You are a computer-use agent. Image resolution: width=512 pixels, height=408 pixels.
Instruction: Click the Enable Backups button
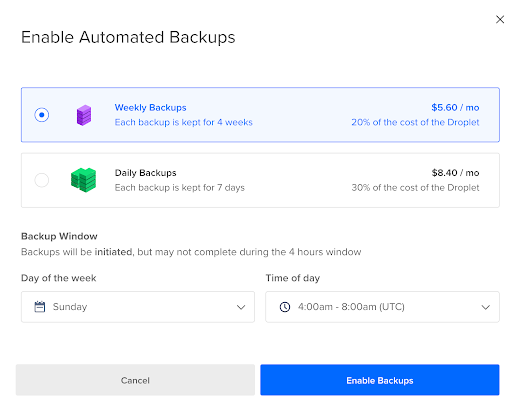(380, 380)
